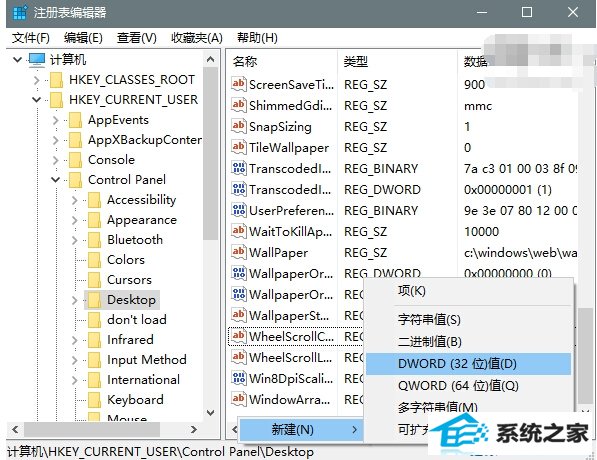
Task: Click the WallPaper string value icon
Action: pos(238,252)
